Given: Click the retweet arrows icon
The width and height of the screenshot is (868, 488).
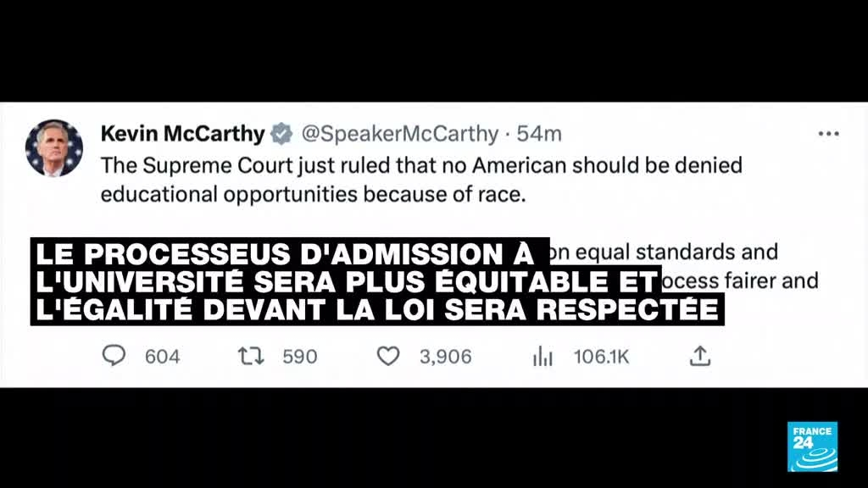Looking at the screenshot, I should 251,357.
